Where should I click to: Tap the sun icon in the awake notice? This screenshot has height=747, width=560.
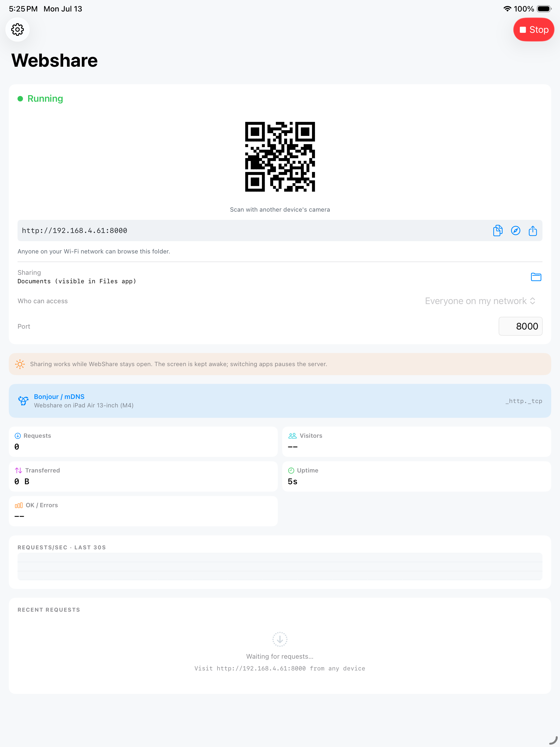coord(20,364)
